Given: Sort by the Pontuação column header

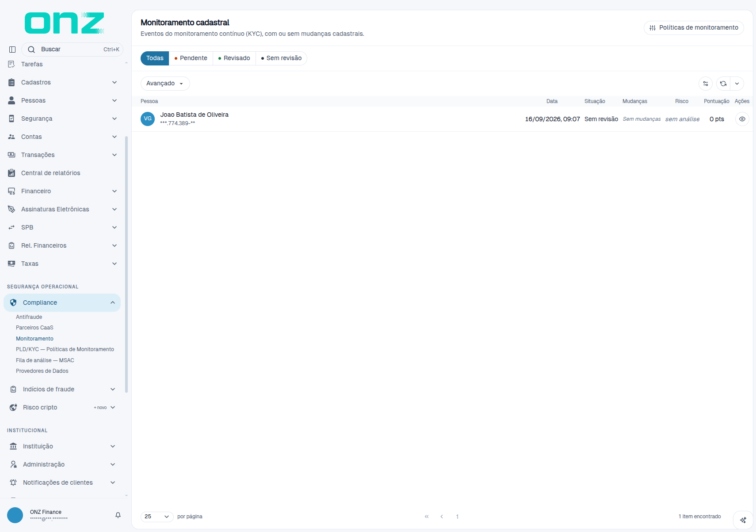Looking at the screenshot, I should 716,101.
